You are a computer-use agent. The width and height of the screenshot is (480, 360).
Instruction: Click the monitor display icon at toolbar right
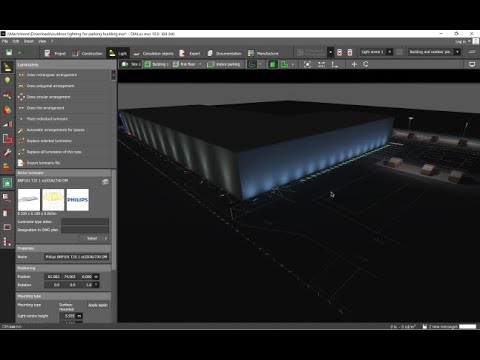(x=472, y=64)
